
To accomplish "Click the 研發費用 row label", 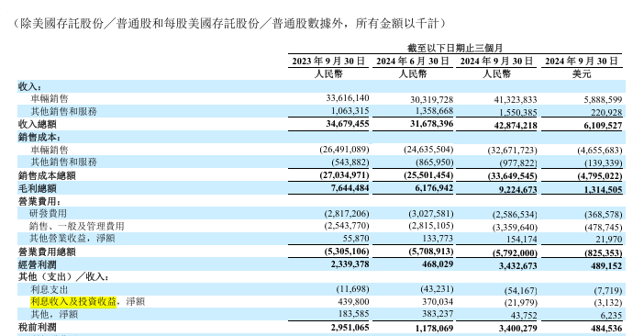I will pyautogui.click(x=48, y=214).
